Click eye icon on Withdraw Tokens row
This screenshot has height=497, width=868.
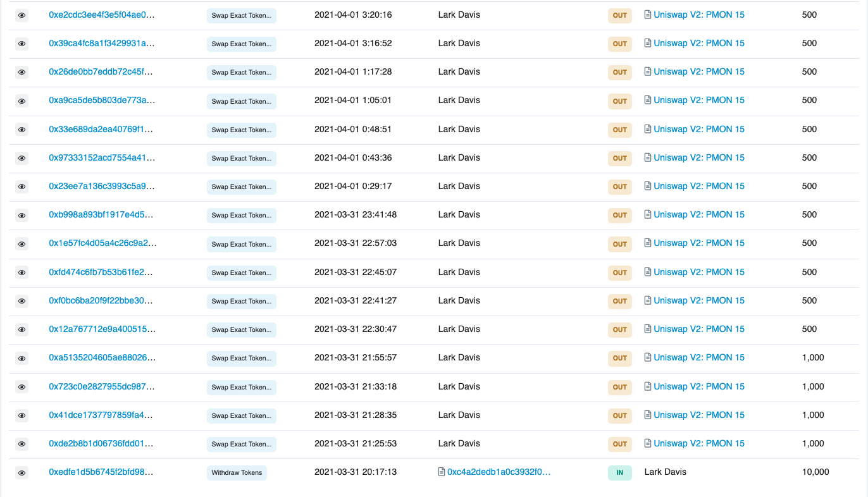coord(22,473)
